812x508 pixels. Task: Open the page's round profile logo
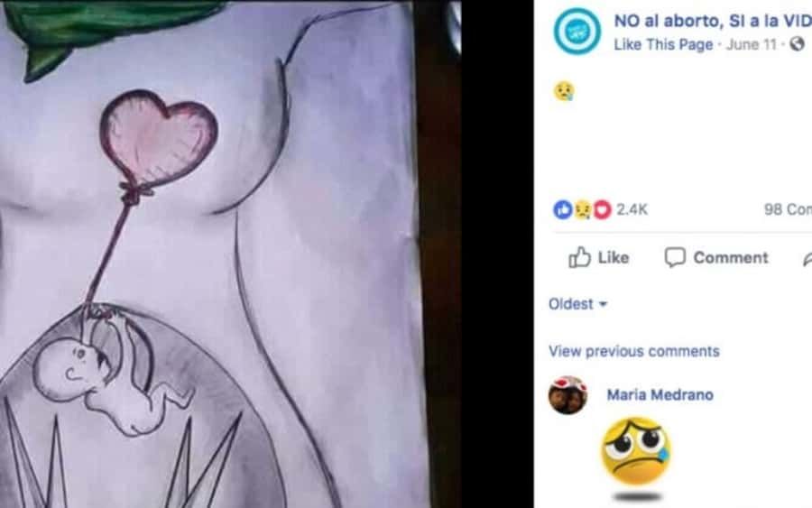(x=577, y=31)
